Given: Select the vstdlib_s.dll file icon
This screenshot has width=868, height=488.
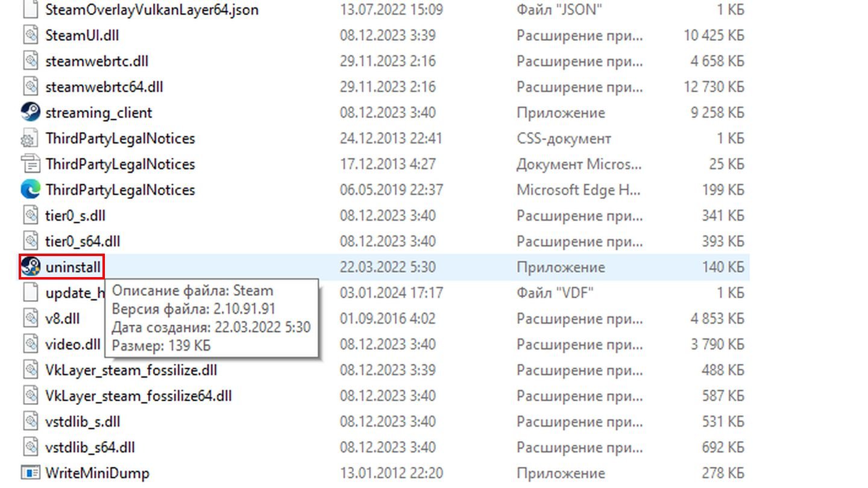Looking at the screenshot, I should coord(30,421).
